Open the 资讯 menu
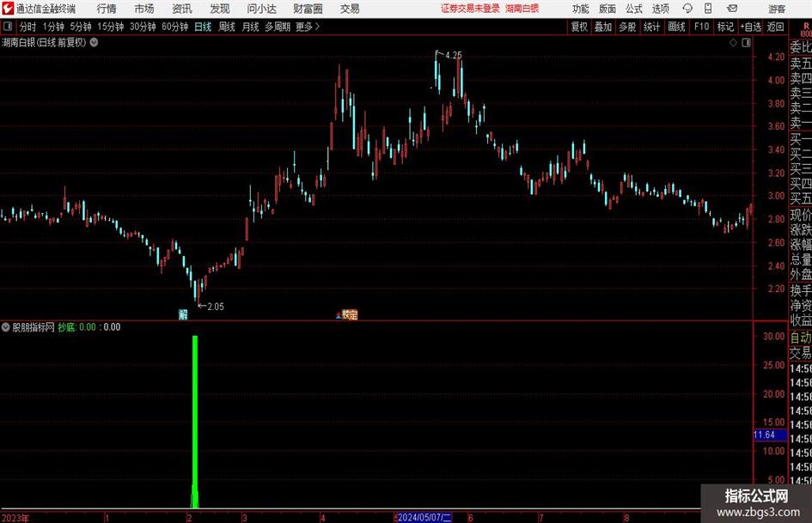 click(182, 9)
